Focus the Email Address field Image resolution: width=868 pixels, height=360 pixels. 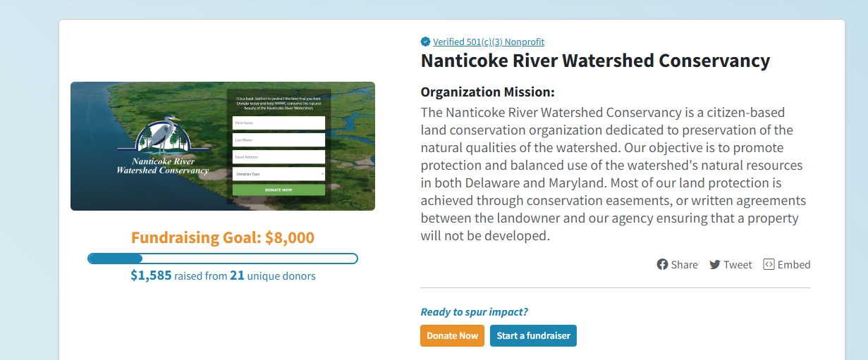[279, 157]
